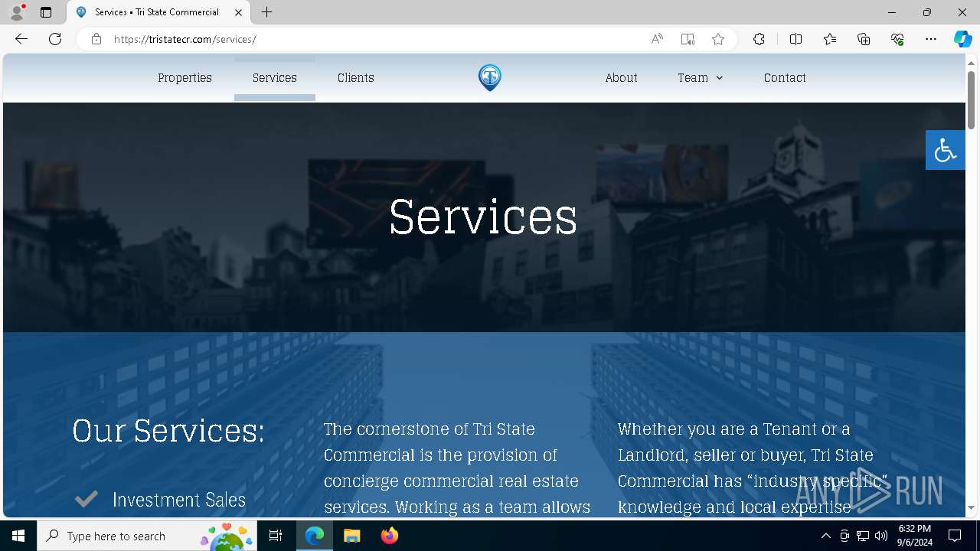Screen dimensions: 980x551
Task: Refresh the current page
Action: coord(55,39)
